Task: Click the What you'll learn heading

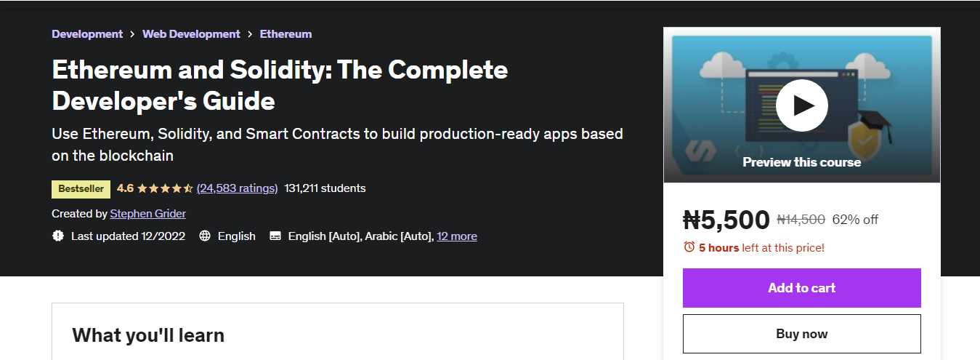Action: [148, 335]
